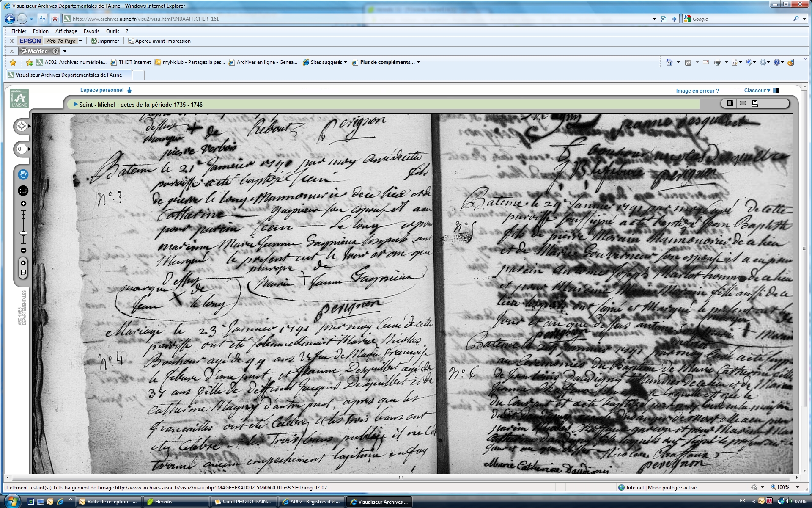812x508 pixels.
Task: Click the zoom level slider handle
Action: [x=24, y=233]
